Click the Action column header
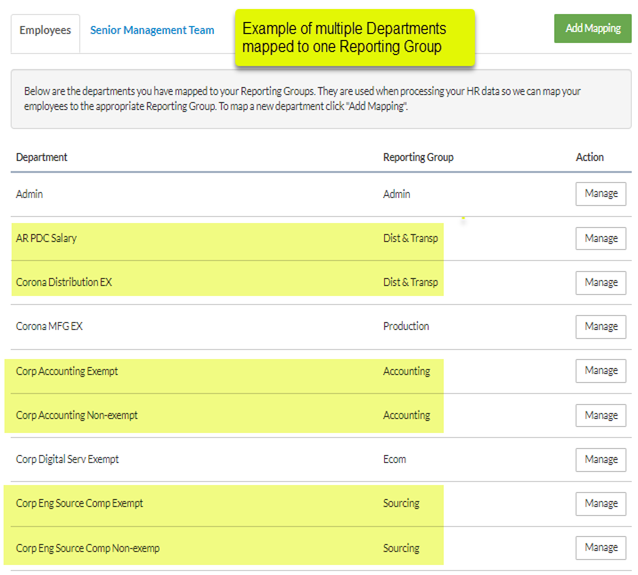The width and height of the screenshot is (638, 575). 590,157
